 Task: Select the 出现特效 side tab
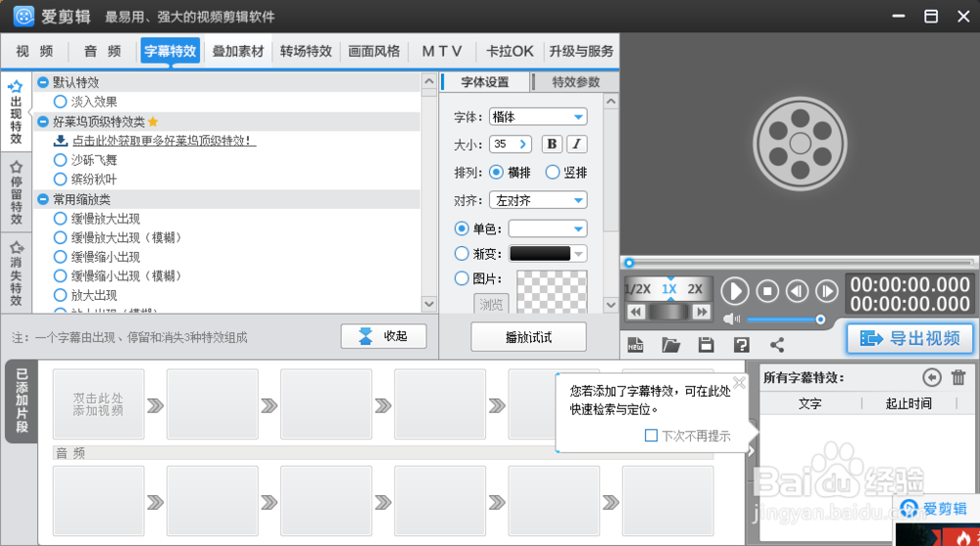click(17, 113)
